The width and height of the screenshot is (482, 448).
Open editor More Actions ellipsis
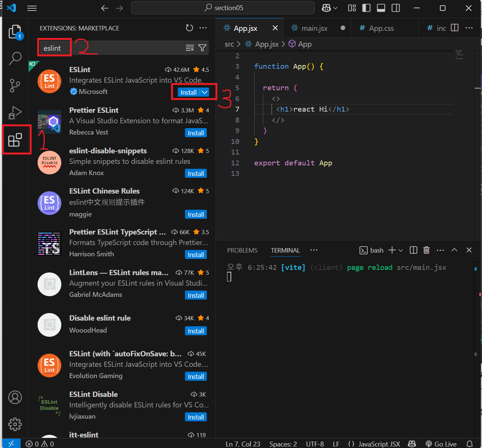pos(469,28)
